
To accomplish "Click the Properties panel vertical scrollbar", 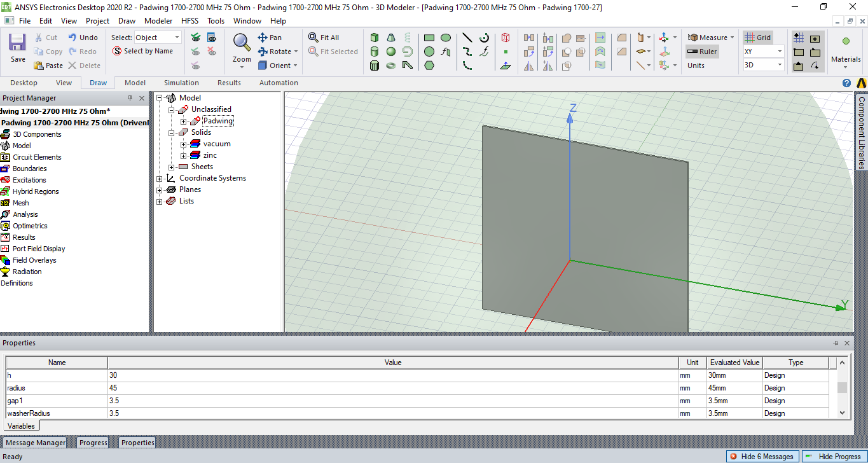I will [842, 387].
